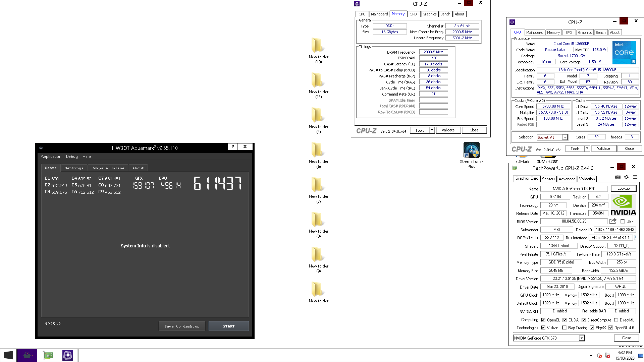Click Save to desktop button
Viewport: 644px width, 362px height.
point(182,326)
